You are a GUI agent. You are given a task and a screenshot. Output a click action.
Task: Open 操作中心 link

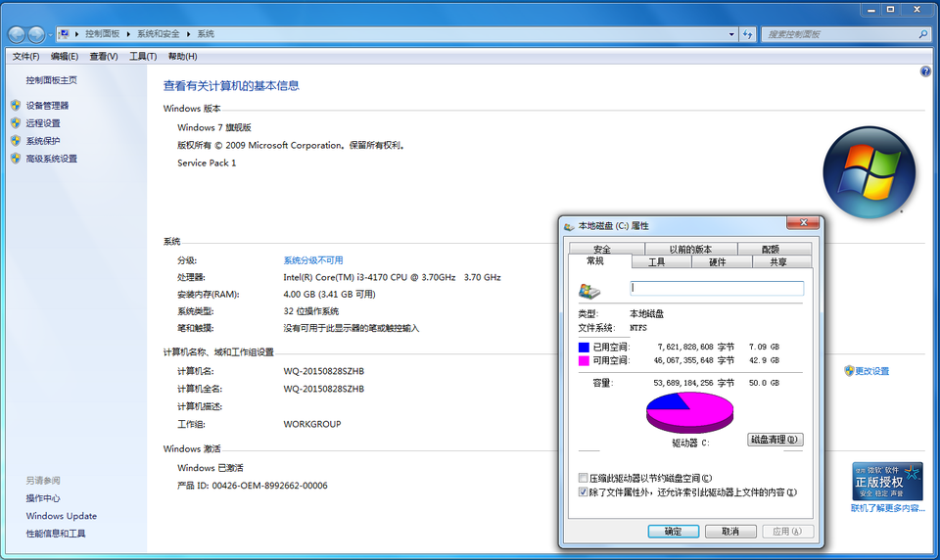point(42,498)
